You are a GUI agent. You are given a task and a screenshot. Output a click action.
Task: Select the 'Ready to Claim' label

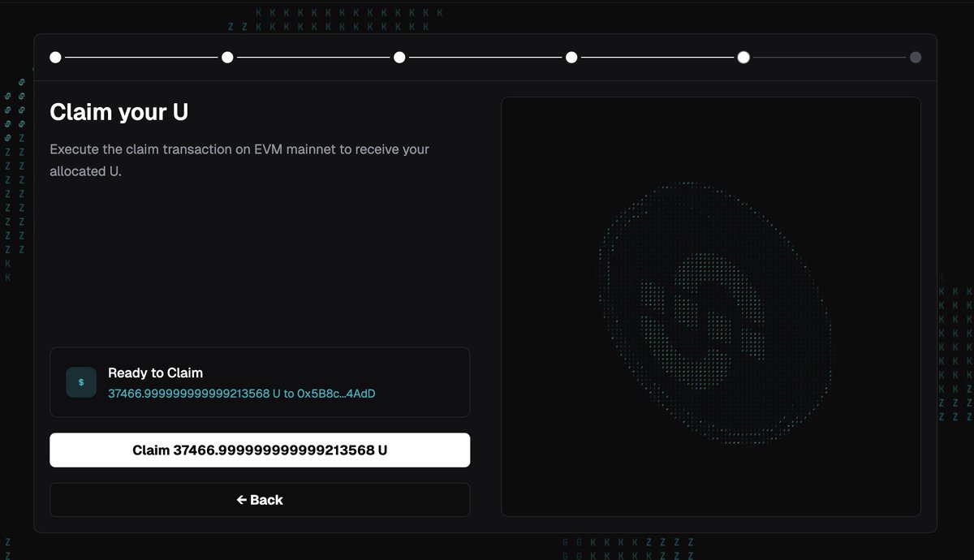click(155, 373)
